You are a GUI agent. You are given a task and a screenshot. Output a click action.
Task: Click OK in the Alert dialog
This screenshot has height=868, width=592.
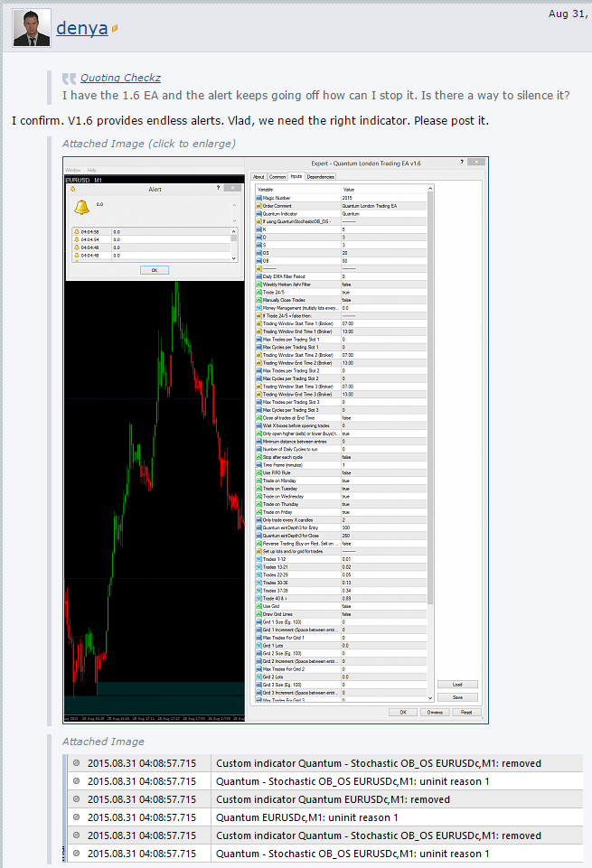click(x=155, y=270)
